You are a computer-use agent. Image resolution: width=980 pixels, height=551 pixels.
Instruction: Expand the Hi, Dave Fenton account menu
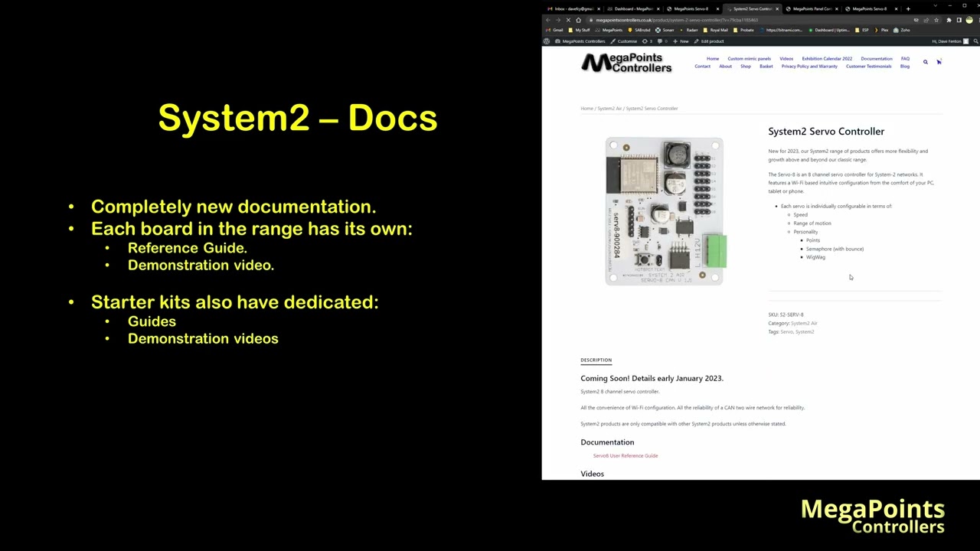950,41
